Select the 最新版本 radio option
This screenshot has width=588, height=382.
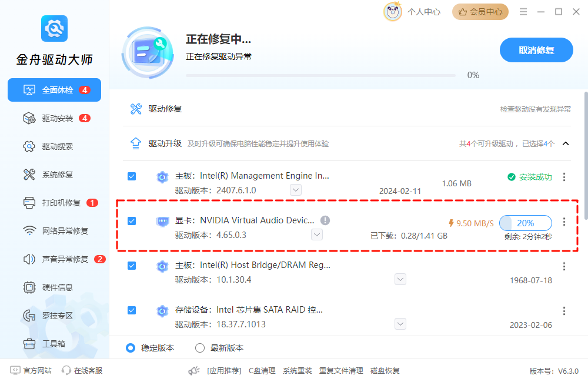pyautogui.click(x=200, y=348)
